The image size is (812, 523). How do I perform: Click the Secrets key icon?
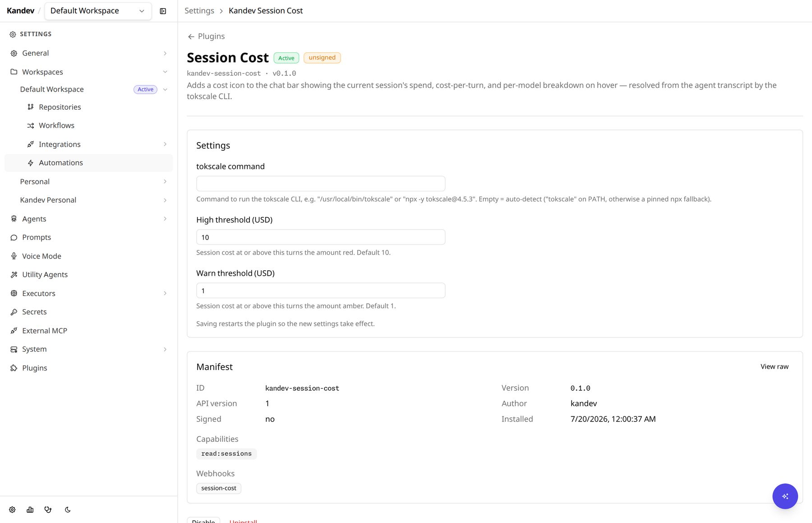pyautogui.click(x=14, y=312)
